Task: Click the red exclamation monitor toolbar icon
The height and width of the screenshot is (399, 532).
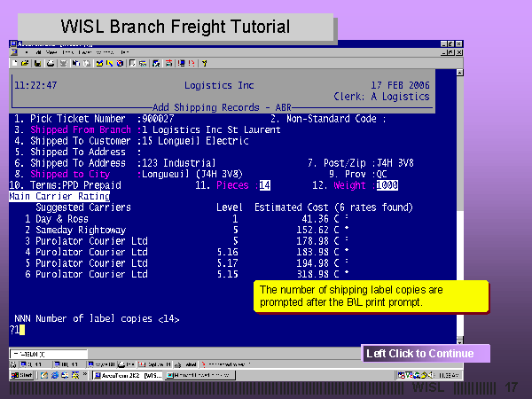Action: pyautogui.click(x=181, y=63)
